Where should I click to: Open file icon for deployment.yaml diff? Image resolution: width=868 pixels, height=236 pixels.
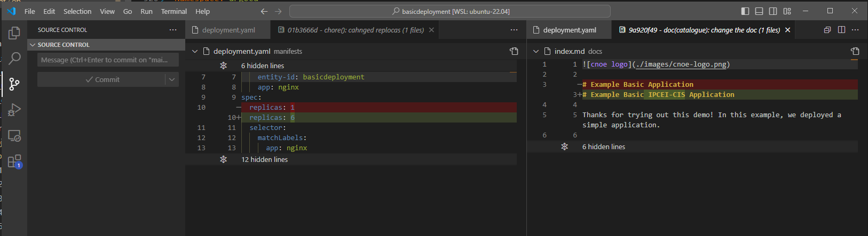coord(514,51)
